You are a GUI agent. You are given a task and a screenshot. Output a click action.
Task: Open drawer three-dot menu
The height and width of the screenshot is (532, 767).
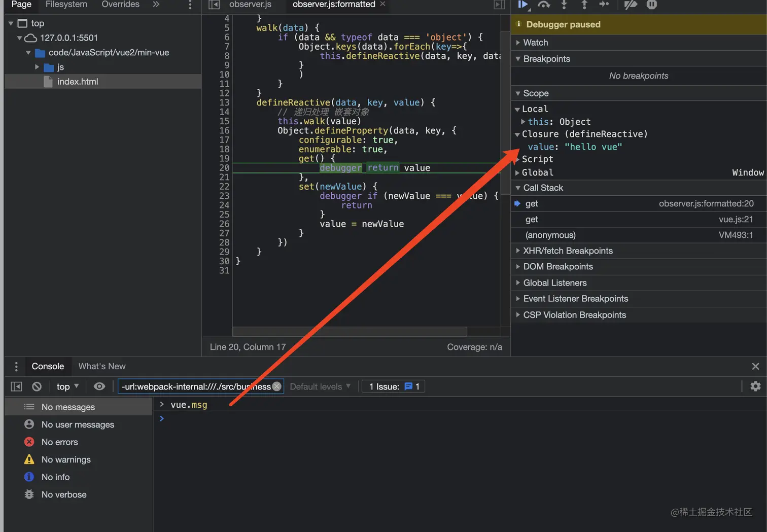click(16, 367)
